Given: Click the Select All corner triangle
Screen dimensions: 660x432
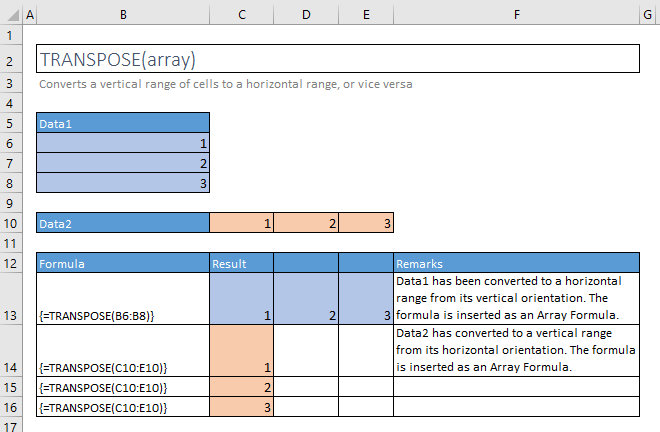Looking at the screenshot, I should (13, 15).
